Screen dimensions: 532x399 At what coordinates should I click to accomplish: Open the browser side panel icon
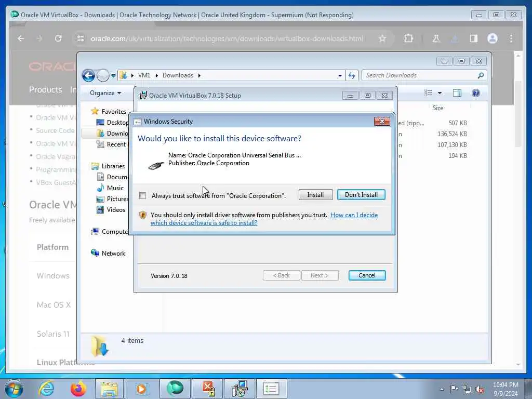(x=474, y=38)
